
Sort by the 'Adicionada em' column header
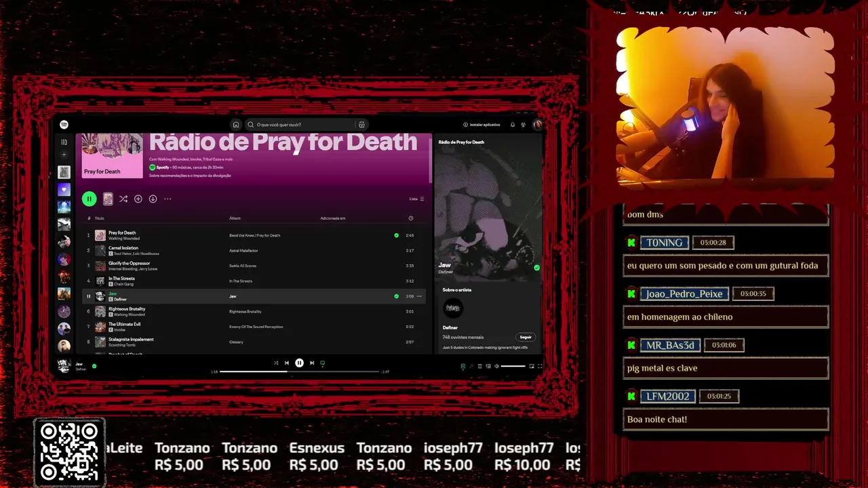[333, 218]
